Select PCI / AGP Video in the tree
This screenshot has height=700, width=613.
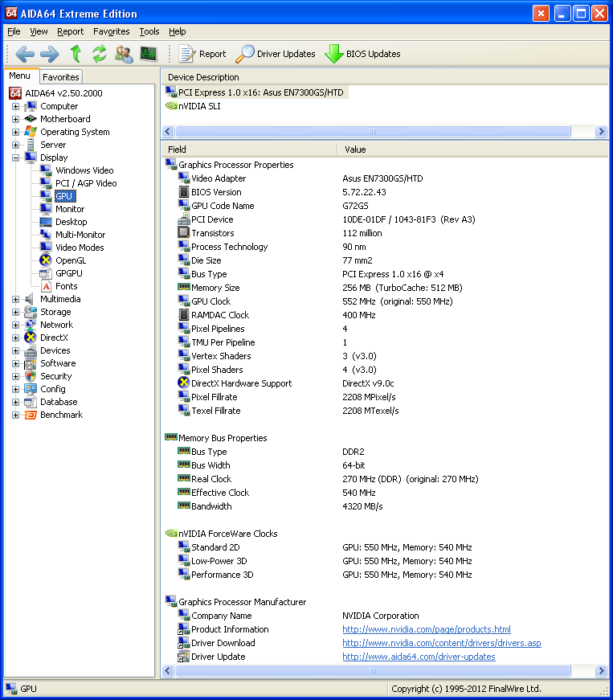tap(86, 183)
